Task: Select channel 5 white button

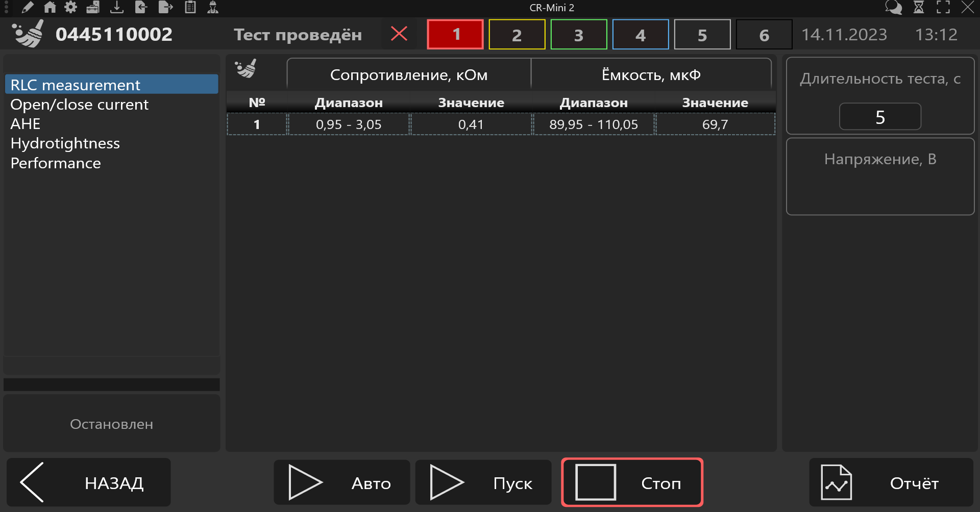Action: coord(702,35)
